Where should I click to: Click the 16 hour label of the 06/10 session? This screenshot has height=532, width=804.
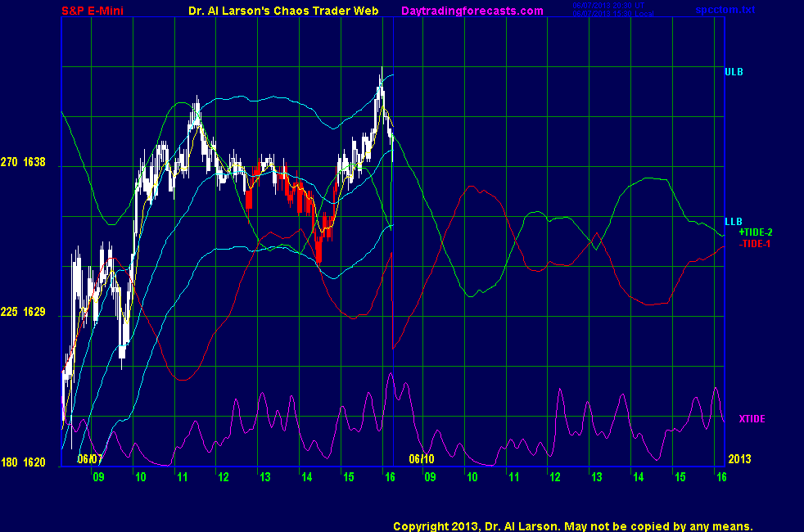pos(721,477)
